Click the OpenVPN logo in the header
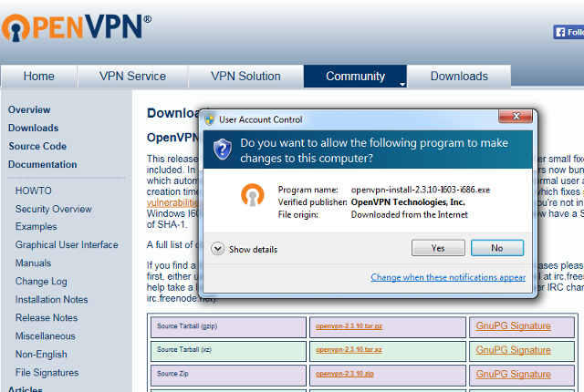 tap(77, 27)
